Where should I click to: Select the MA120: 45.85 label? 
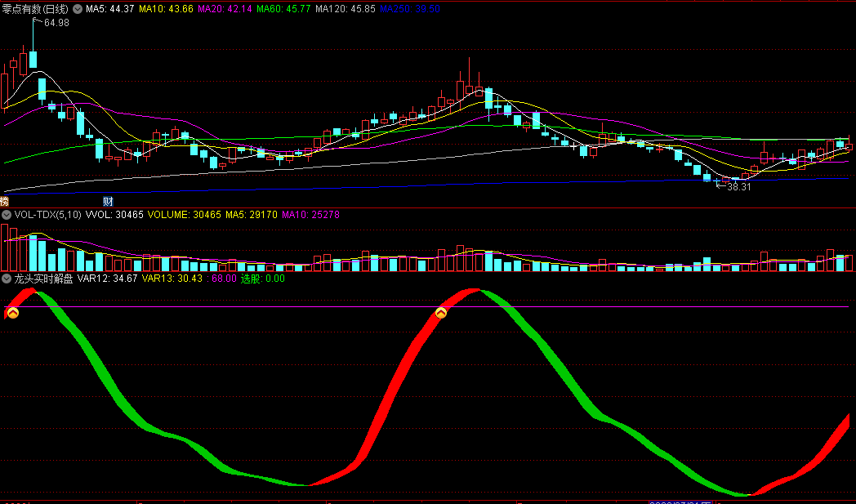pos(345,9)
